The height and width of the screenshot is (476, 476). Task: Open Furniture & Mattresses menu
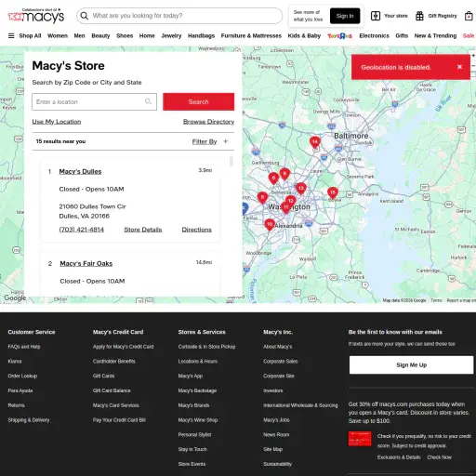click(x=251, y=35)
